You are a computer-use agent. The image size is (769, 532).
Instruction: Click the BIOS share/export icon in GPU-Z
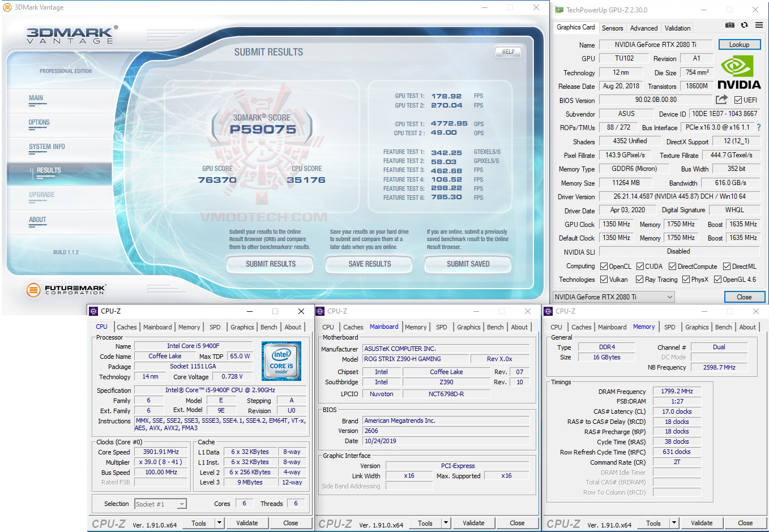(721, 100)
